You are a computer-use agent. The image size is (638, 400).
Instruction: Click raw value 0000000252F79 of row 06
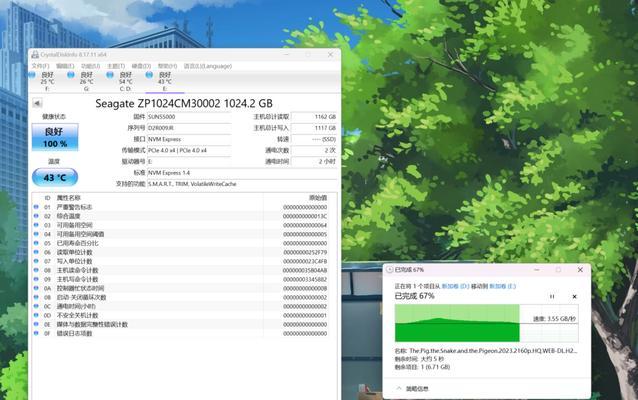click(305, 252)
